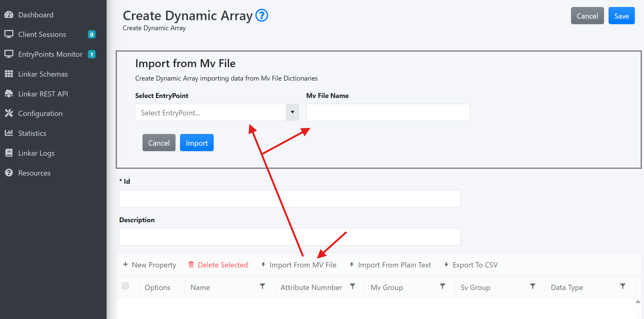Click the Statistics chart icon

(x=9, y=133)
